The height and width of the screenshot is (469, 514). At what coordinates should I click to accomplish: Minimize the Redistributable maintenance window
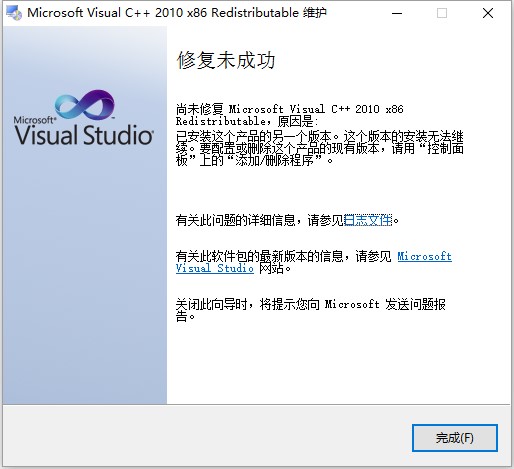397,13
